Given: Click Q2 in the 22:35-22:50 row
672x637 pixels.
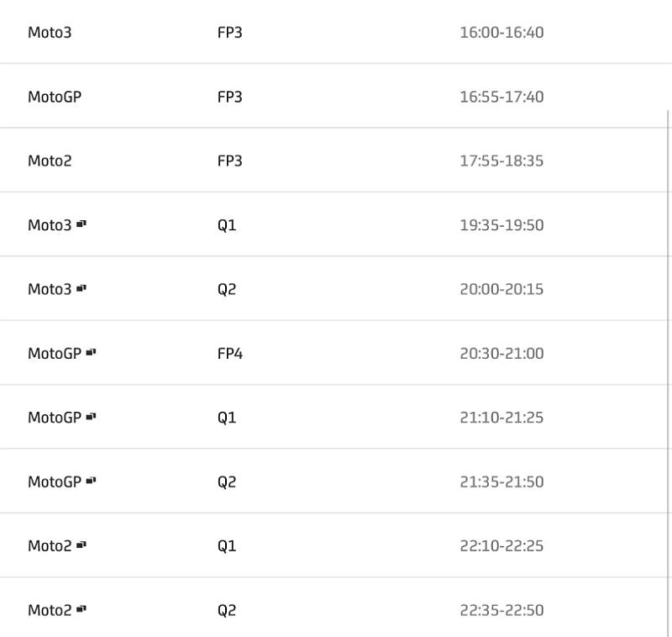Looking at the screenshot, I should point(227,610).
